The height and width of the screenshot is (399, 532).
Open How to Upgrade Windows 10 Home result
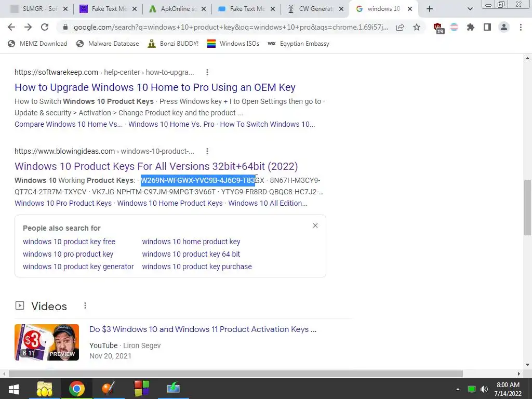[155, 87]
